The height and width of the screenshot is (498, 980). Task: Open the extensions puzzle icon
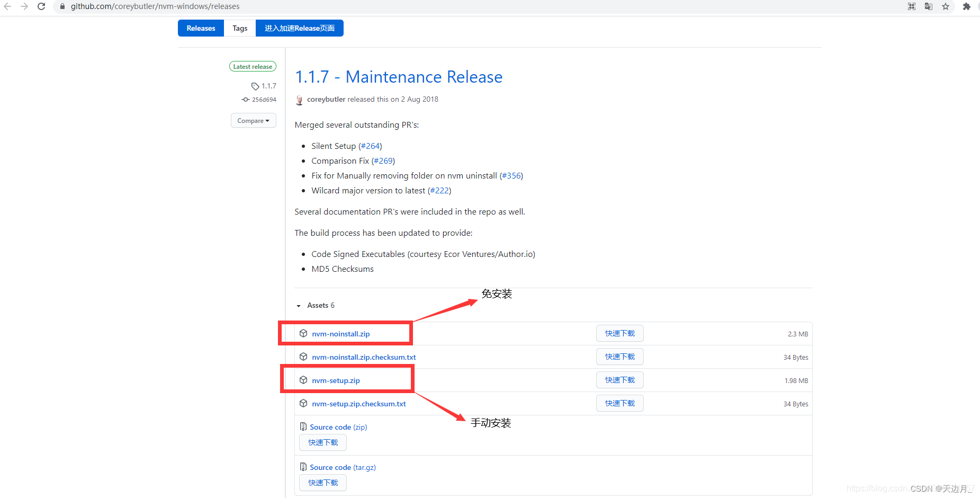coord(967,6)
